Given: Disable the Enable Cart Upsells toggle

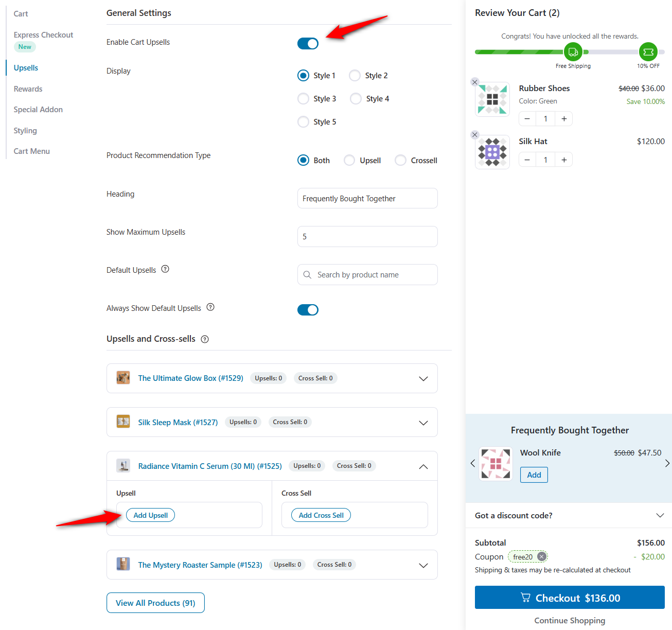Looking at the screenshot, I should click(308, 43).
